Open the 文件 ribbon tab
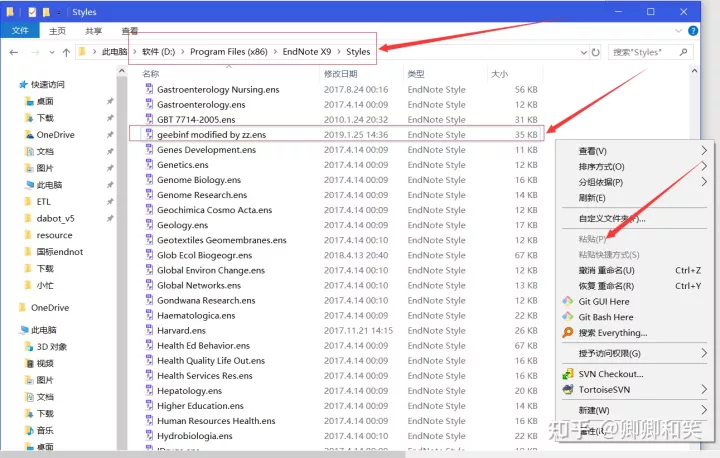Screen dimensions: 720x458 [20, 30]
